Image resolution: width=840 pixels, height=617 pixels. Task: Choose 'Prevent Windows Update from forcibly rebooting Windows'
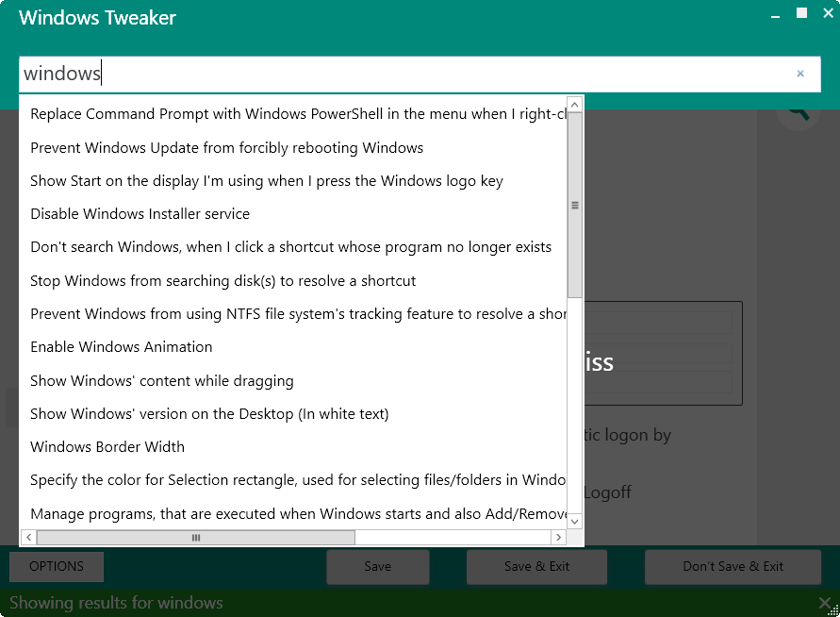293,148
